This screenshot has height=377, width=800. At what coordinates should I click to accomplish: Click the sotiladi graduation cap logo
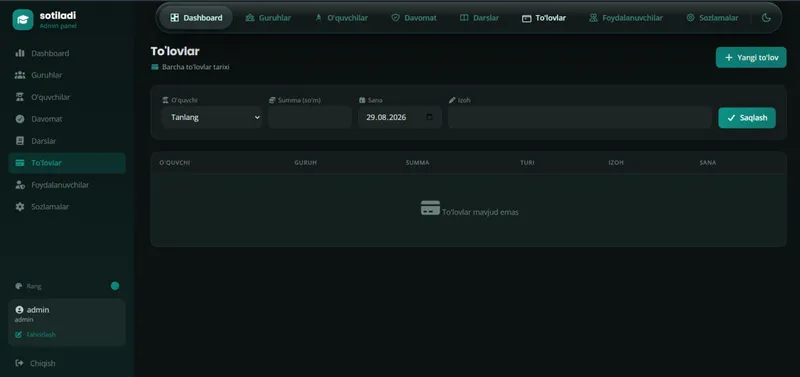pyautogui.click(x=23, y=20)
